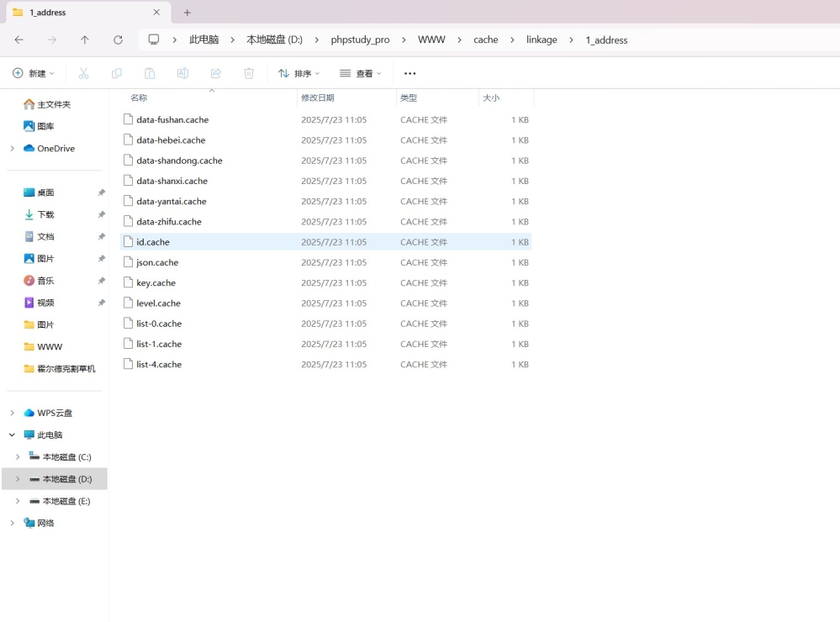The width and height of the screenshot is (840, 622).
Task: Select file key.cache
Action: 325,283
